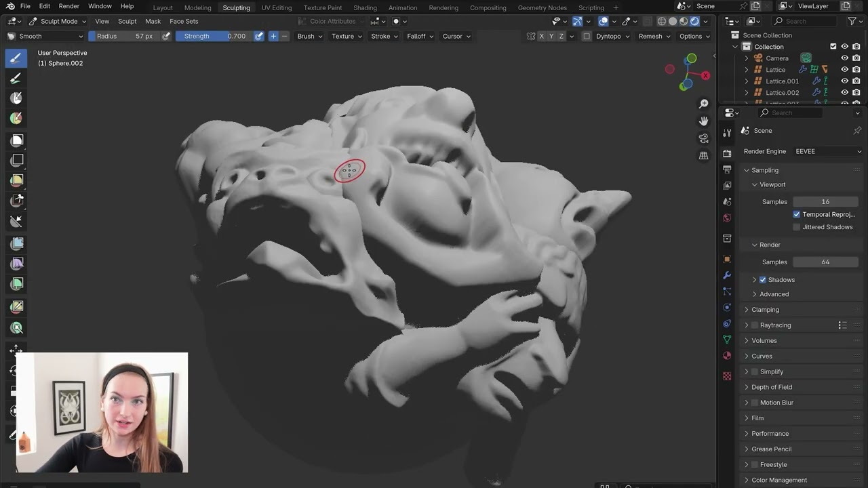Open the World properties tab

point(727,218)
